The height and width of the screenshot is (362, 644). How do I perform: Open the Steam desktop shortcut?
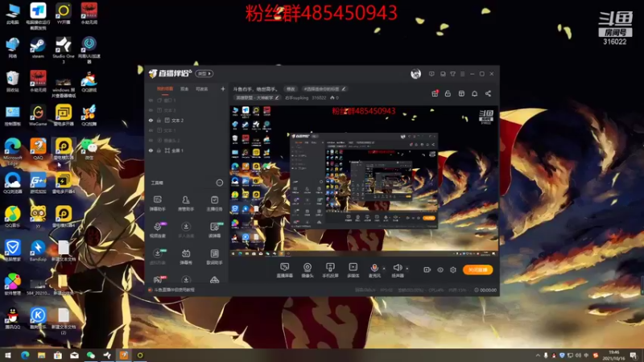38,48
